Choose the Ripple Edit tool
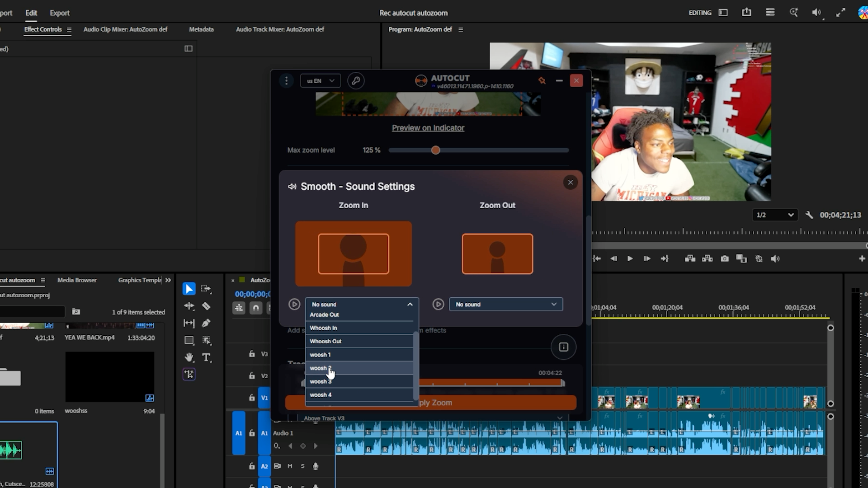The image size is (868, 488). (x=189, y=306)
